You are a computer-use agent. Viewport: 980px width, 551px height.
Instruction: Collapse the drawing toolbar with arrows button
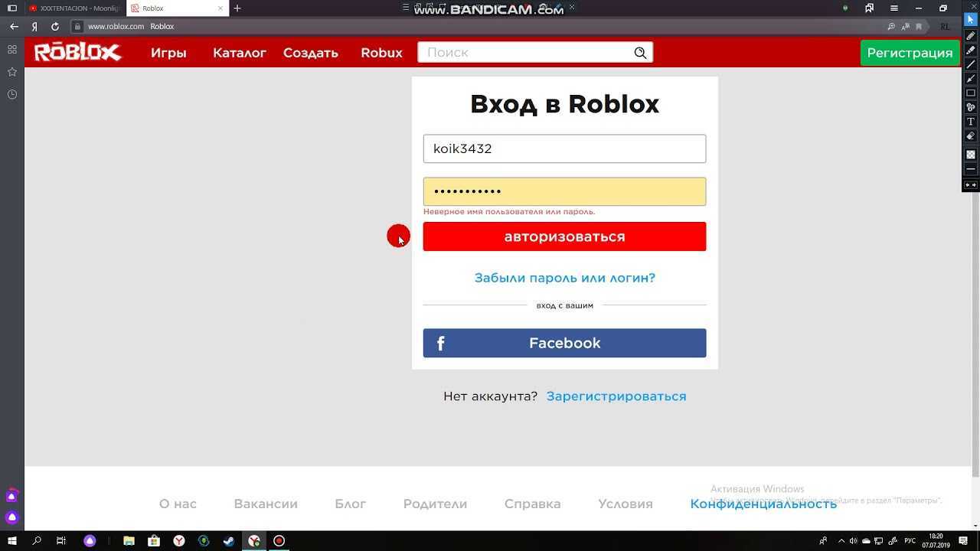[x=970, y=185]
